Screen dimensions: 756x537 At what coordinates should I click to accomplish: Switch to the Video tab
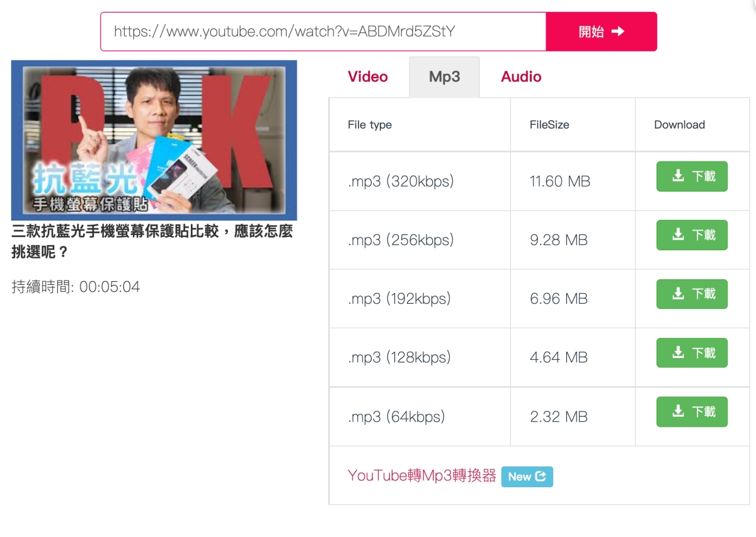[x=368, y=77]
